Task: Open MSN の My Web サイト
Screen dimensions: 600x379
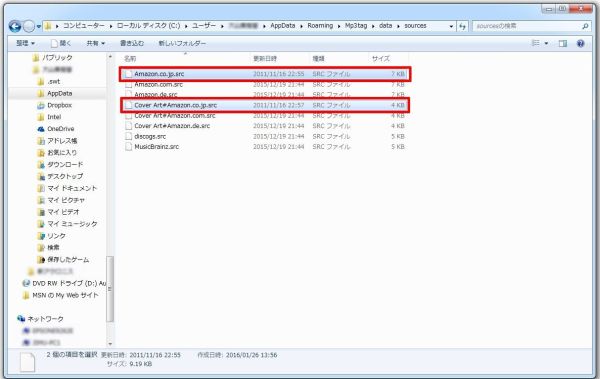Action: coord(65,295)
